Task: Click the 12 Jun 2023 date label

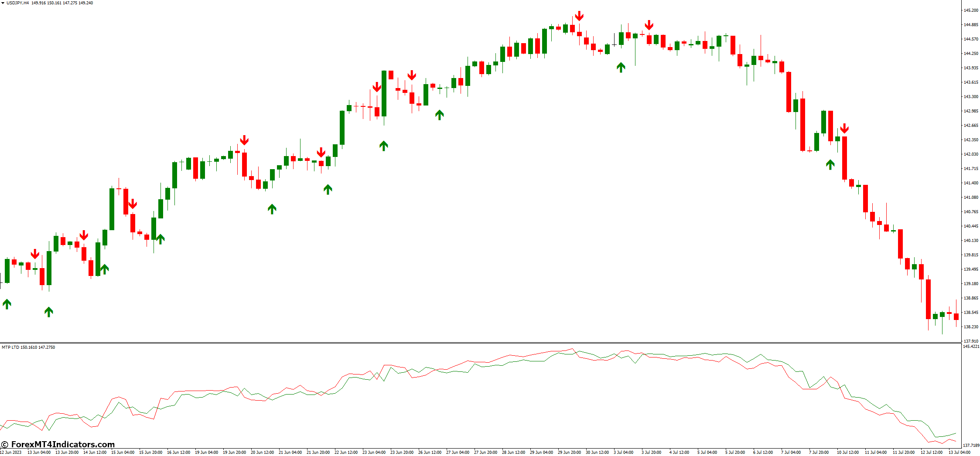Action: (11, 452)
